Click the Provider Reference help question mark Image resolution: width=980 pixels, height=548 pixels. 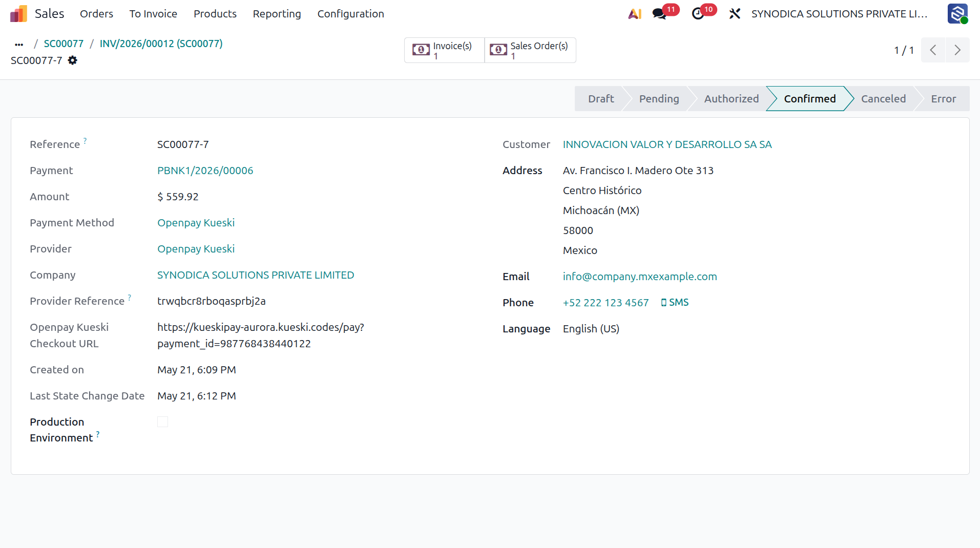pyautogui.click(x=130, y=297)
